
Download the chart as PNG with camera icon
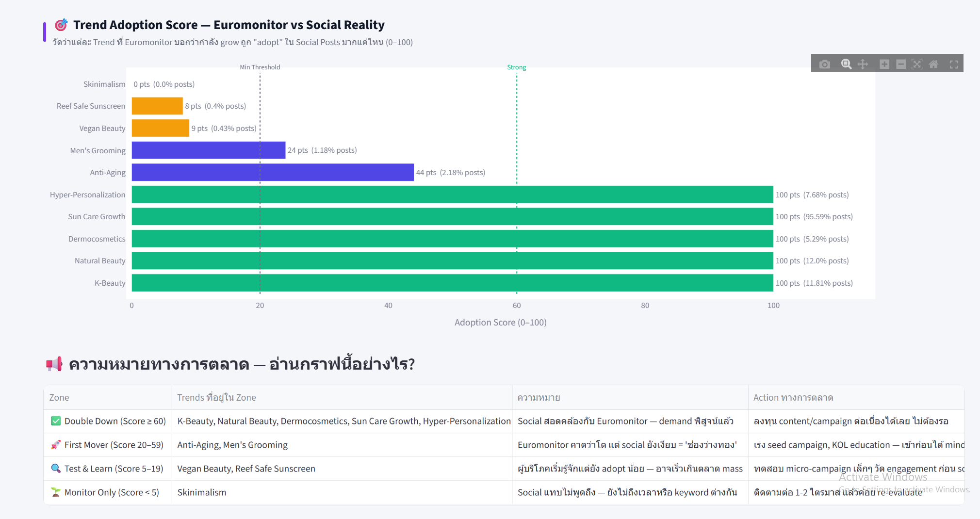click(x=825, y=64)
